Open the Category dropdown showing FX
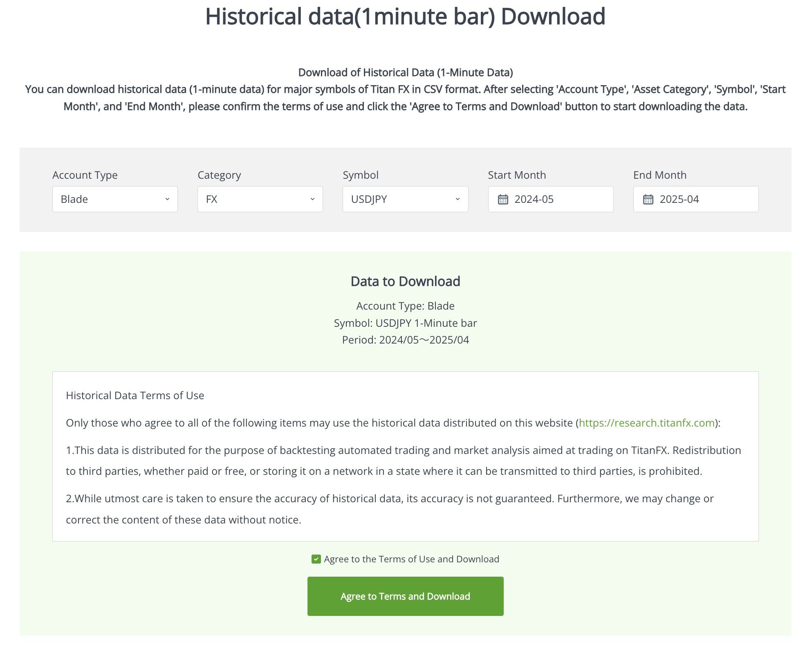812x647 pixels. pyautogui.click(x=260, y=199)
